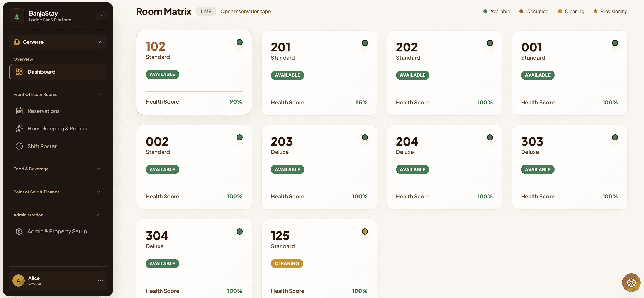Click the Occupied legend brown dot
Image resolution: width=644 pixels, height=298 pixels.
[x=521, y=12]
